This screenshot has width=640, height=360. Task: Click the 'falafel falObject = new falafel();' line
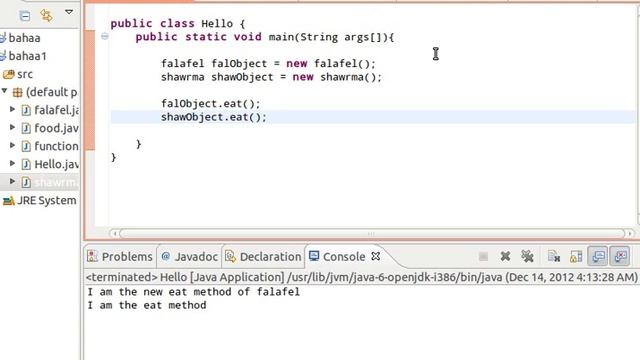coord(268,64)
